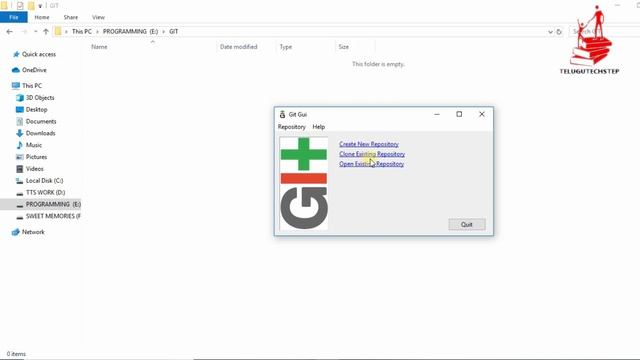Screen dimensions: 640x360
Task: Click the This PC monitor icon
Action: point(16,86)
